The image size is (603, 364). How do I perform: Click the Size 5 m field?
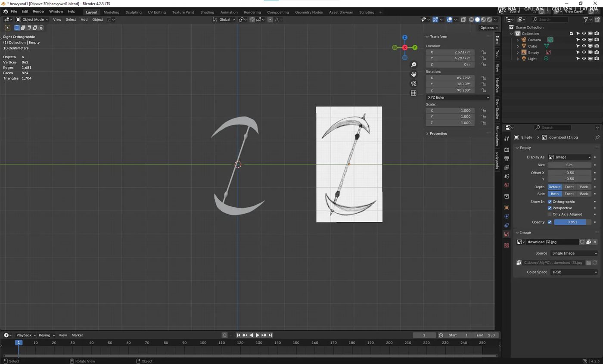tap(569, 165)
